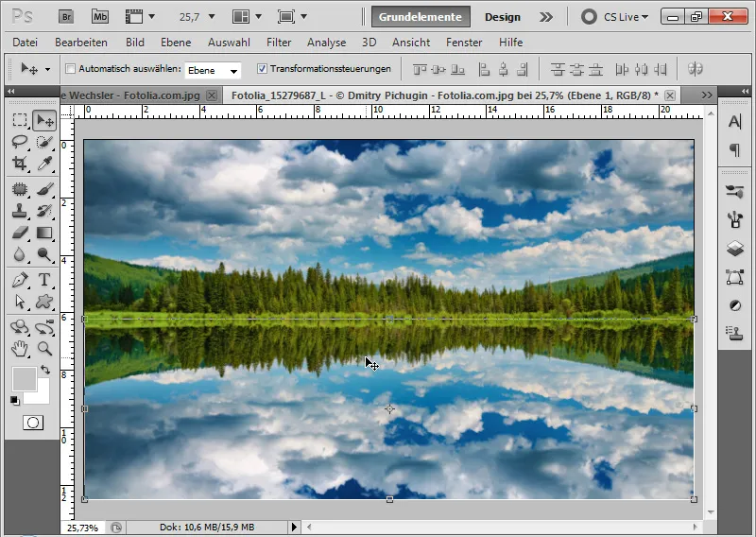Image resolution: width=756 pixels, height=537 pixels.
Task: Select the Gradient tool
Action: click(44, 233)
